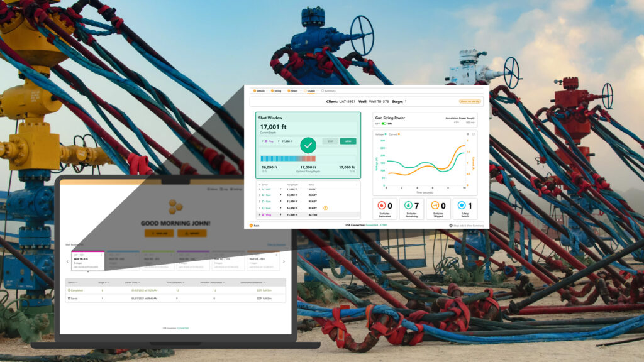Screen dimensions: 644x362
Task: Click the warning icon on Gun 1 row
Action: [325, 207]
